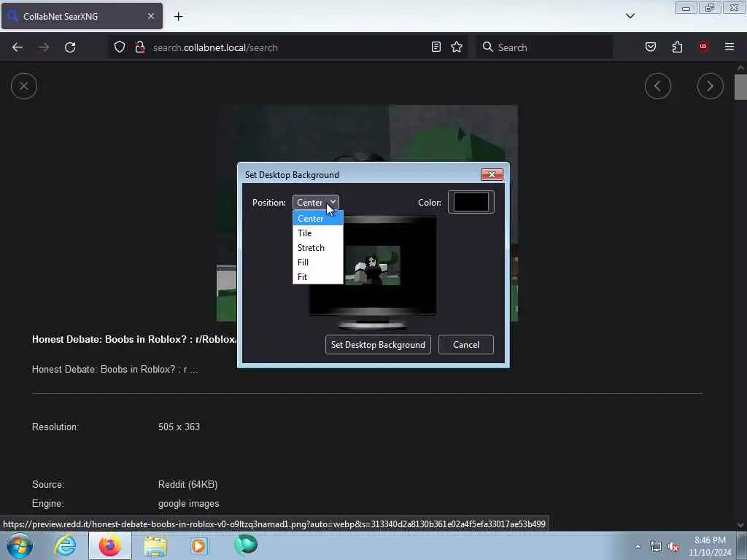Open the green round taskbar application
The height and width of the screenshot is (560, 747).
coord(246,545)
